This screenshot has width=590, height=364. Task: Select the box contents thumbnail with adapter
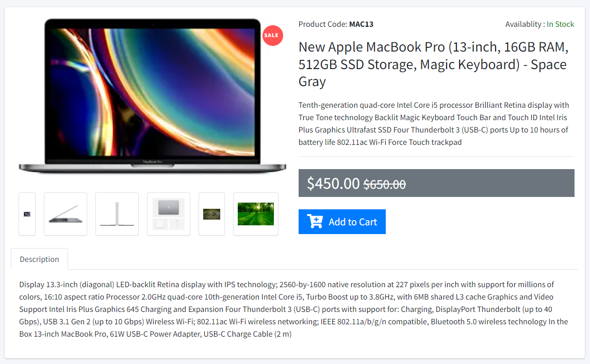click(x=169, y=214)
